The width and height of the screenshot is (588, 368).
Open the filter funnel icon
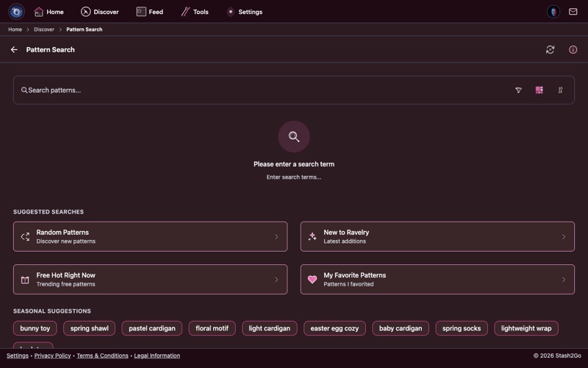pos(518,90)
